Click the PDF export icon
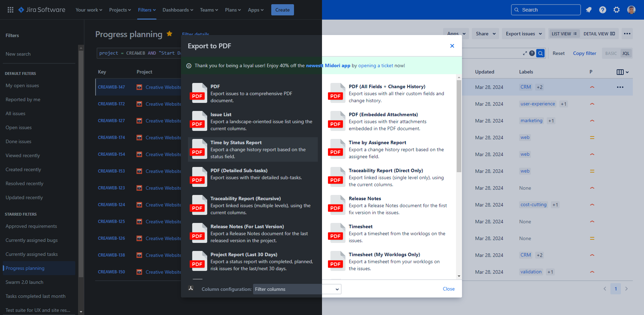The image size is (644, 315). 198,93
